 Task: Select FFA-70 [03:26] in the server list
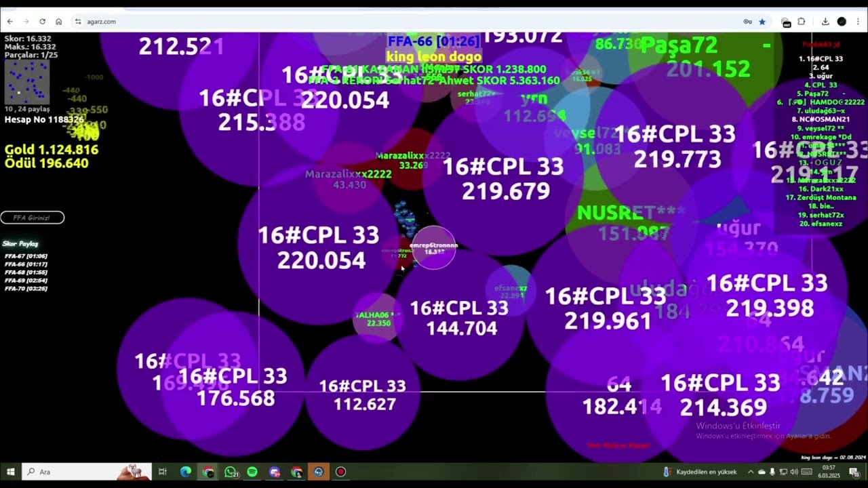[26, 289]
